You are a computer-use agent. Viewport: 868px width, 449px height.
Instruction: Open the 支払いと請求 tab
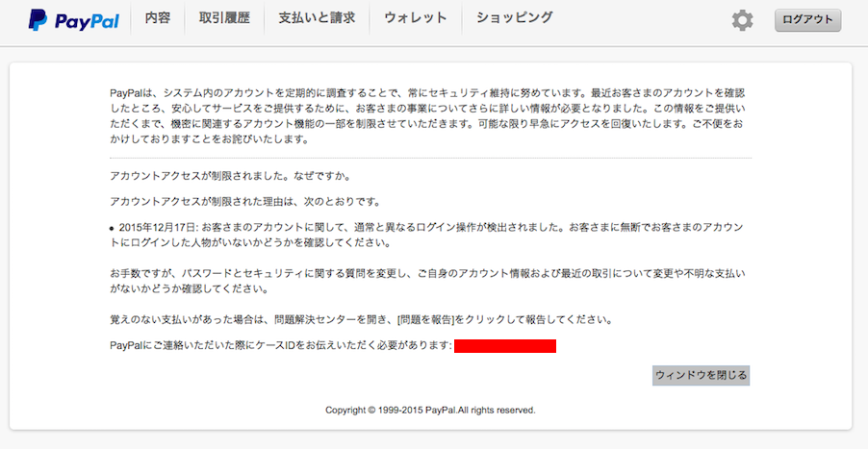tap(317, 18)
